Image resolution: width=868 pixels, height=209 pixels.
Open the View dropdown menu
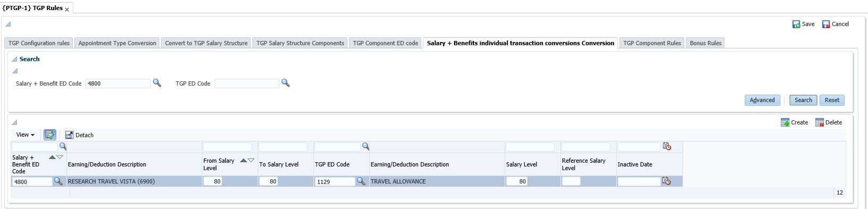click(25, 135)
